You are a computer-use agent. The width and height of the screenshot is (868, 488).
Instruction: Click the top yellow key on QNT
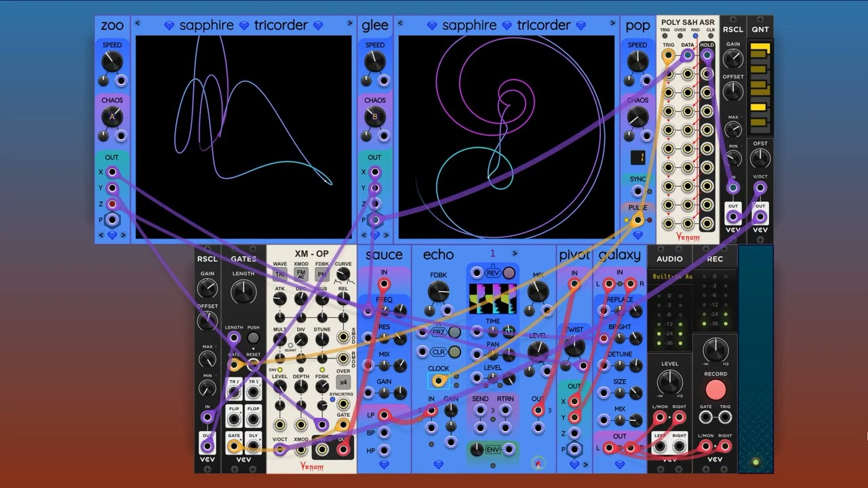pos(759,49)
